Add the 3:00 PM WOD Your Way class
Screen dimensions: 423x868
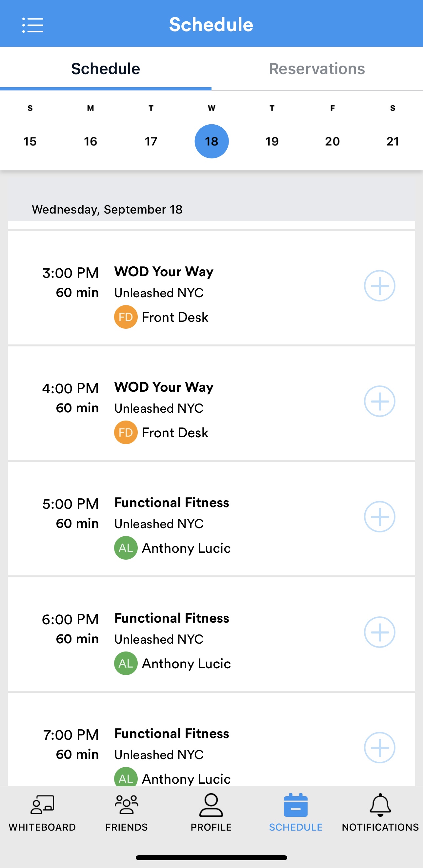(380, 286)
